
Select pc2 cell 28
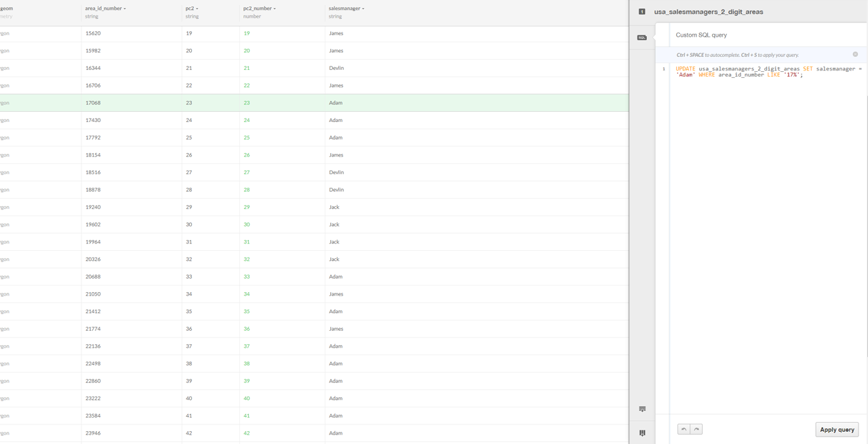click(x=189, y=190)
